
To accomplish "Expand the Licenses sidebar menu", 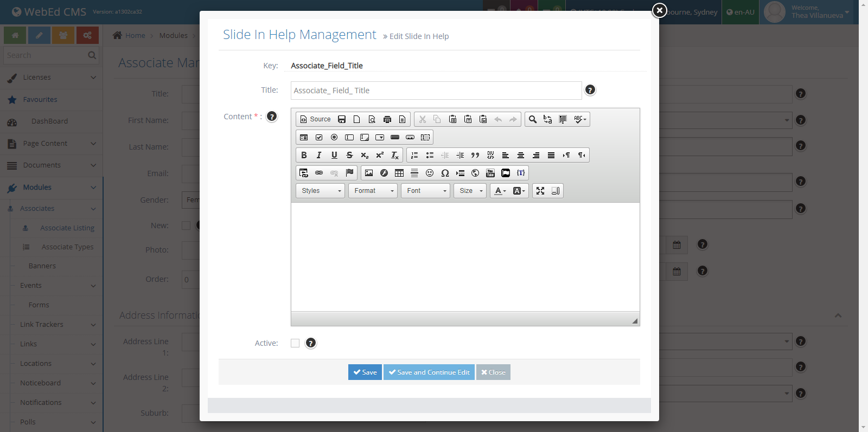I will click(x=52, y=78).
